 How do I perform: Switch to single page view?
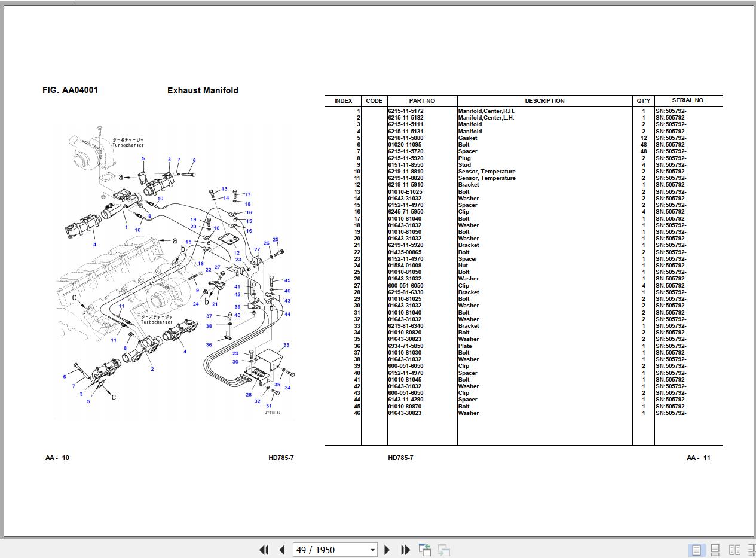click(x=696, y=550)
